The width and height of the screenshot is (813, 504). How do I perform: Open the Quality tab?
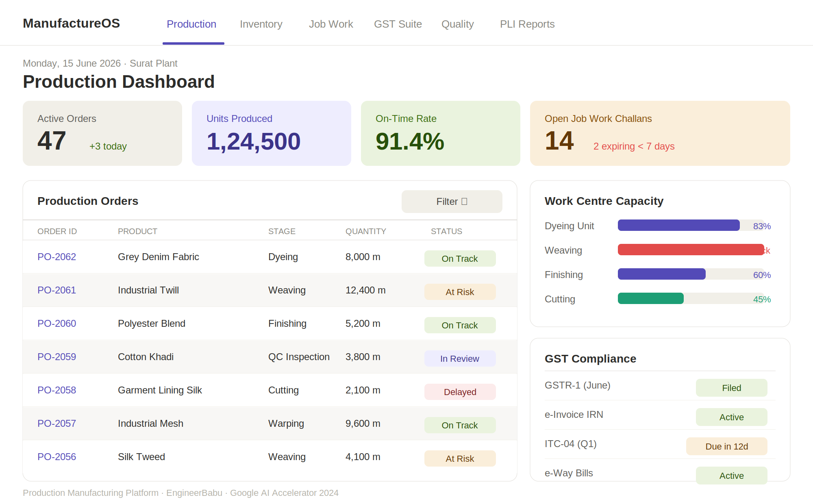click(x=458, y=24)
